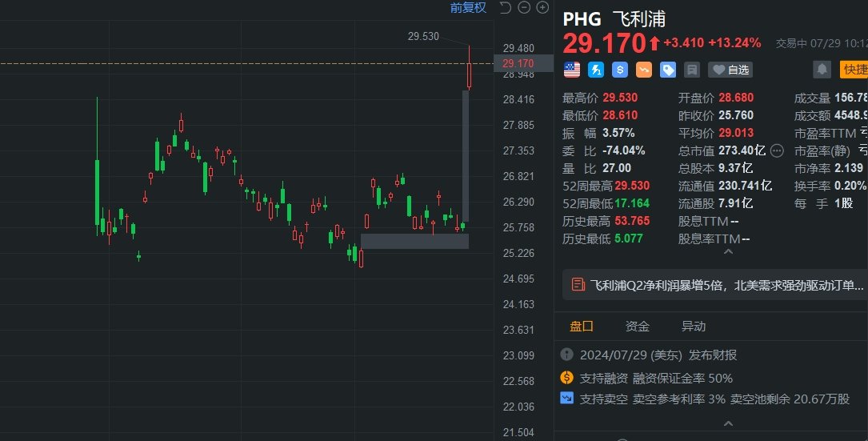Image resolution: width=868 pixels, height=441 pixels.
Task: Collapse the 盘口 info section chevron
Action: tap(727, 423)
